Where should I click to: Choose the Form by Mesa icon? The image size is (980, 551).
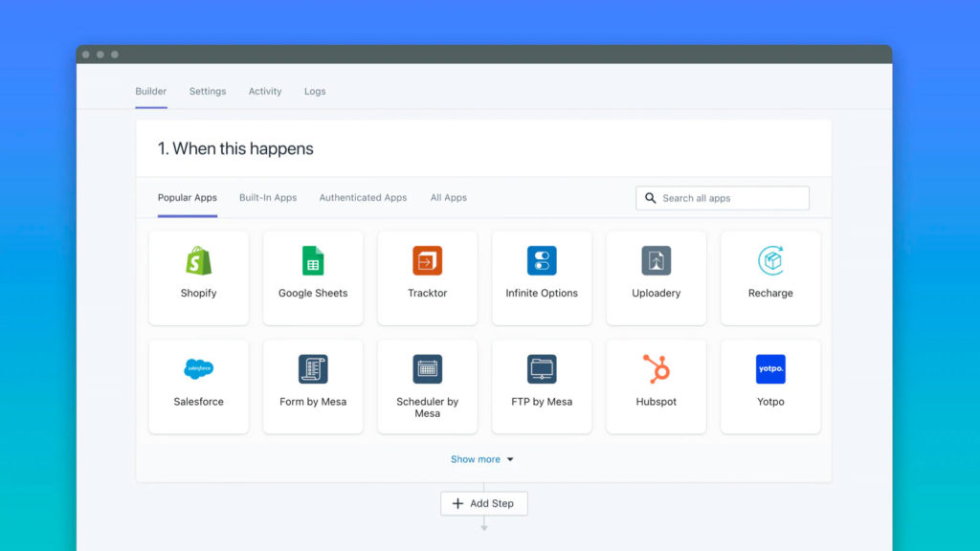point(313,369)
